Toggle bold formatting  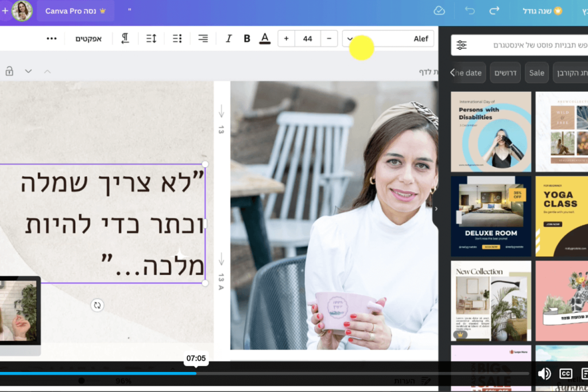click(x=247, y=38)
